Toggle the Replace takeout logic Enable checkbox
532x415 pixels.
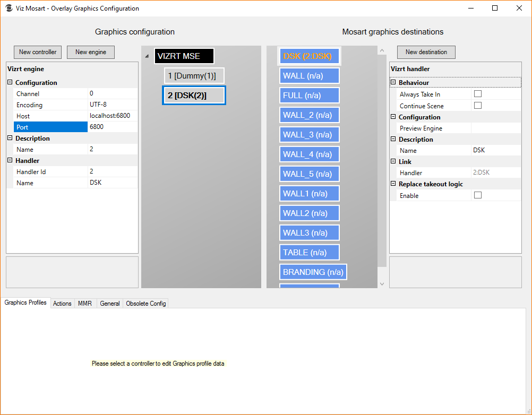[x=478, y=195]
